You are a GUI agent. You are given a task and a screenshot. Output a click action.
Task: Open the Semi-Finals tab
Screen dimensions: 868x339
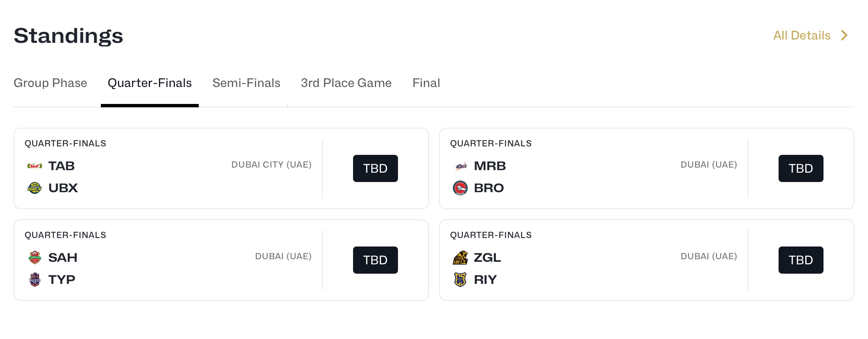[246, 83]
